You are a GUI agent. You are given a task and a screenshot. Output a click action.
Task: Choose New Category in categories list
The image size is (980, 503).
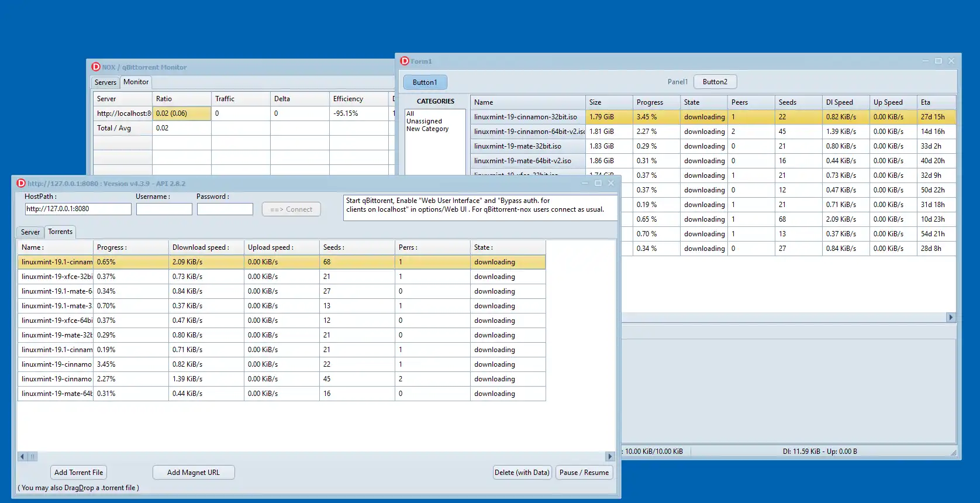(x=427, y=129)
